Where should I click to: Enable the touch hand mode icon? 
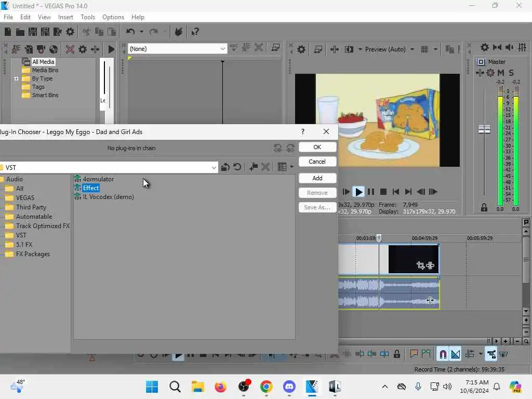179,32
